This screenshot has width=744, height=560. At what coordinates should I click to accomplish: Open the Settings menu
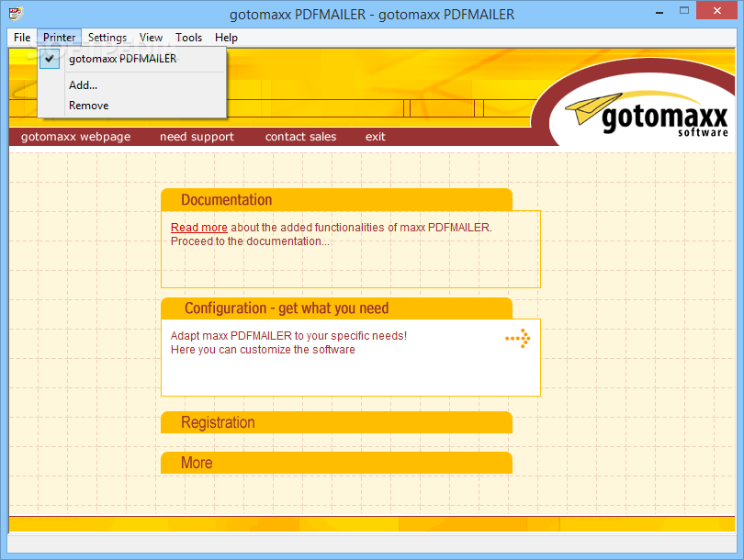point(107,38)
